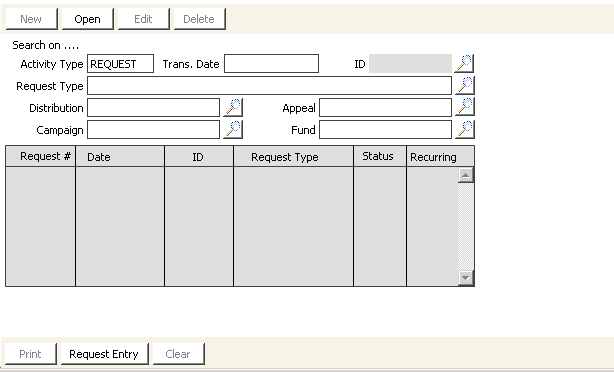Image resolution: width=614 pixels, height=372 pixels.
Task: Focus the Fund input field
Action: click(x=385, y=129)
